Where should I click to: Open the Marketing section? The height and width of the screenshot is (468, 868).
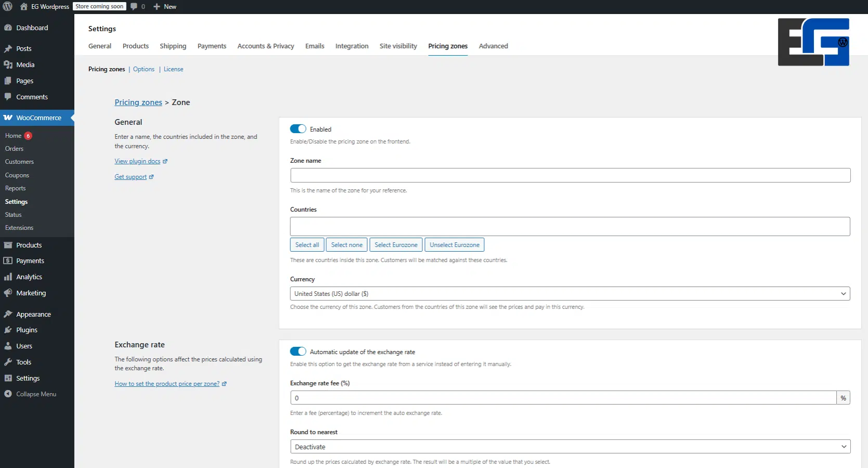coord(30,293)
